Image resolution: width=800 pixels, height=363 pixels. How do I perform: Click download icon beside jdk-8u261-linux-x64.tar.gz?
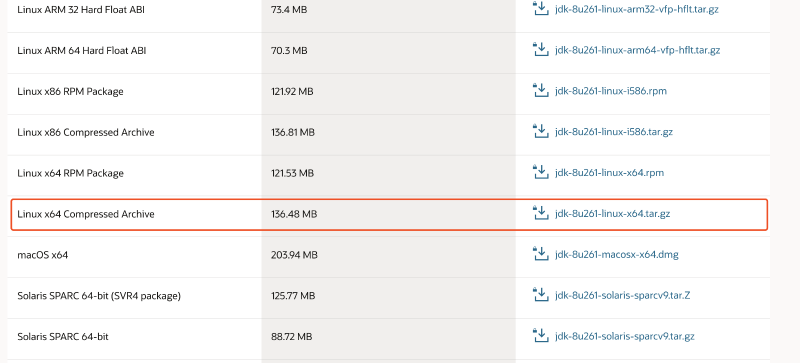click(x=540, y=213)
